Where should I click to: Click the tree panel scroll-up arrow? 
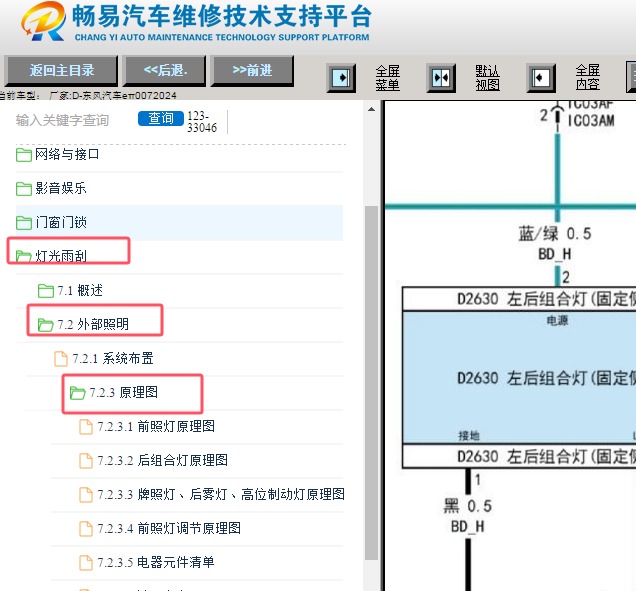tap(371, 109)
